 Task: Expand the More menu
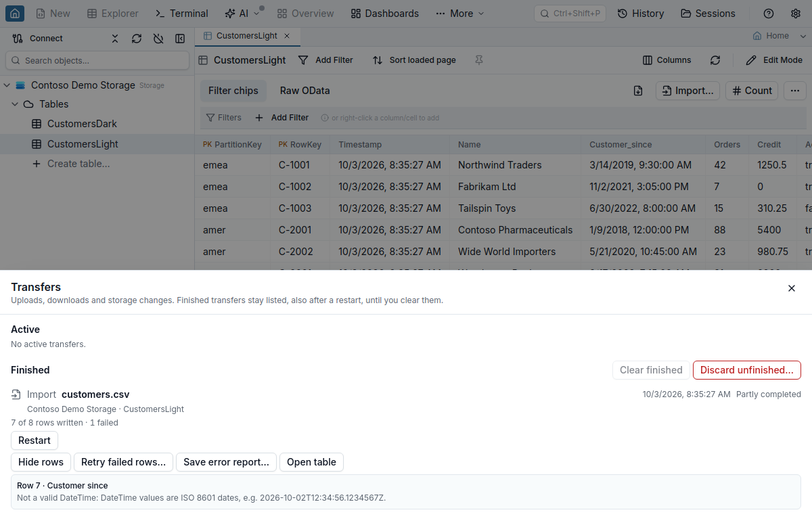tap(460, 14)
